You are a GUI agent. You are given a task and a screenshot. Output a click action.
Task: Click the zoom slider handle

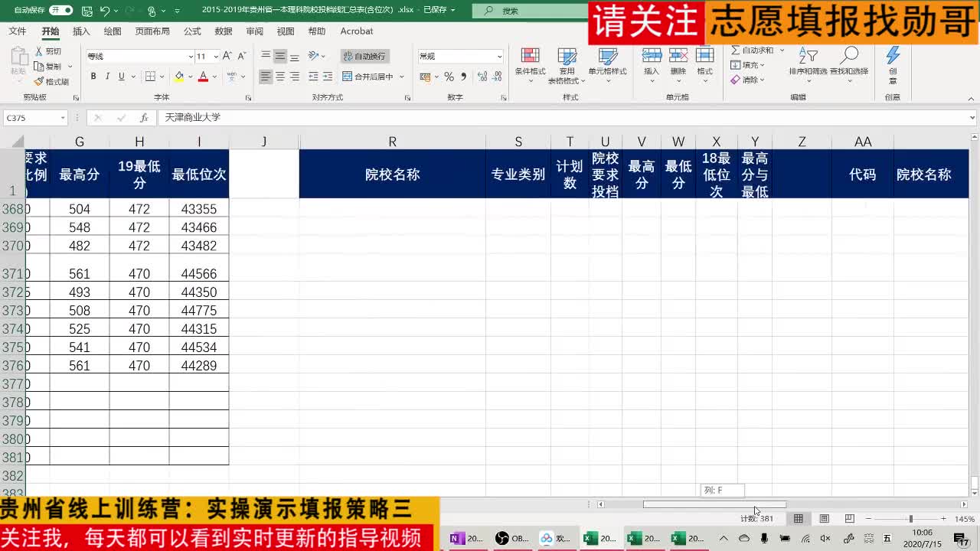pyautogui.click(x=910, y=519)
